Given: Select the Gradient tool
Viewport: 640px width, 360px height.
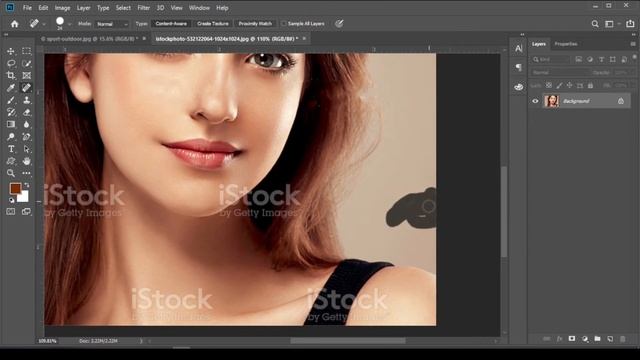Looking at the screenshot, I should click(x=11, y=124).
